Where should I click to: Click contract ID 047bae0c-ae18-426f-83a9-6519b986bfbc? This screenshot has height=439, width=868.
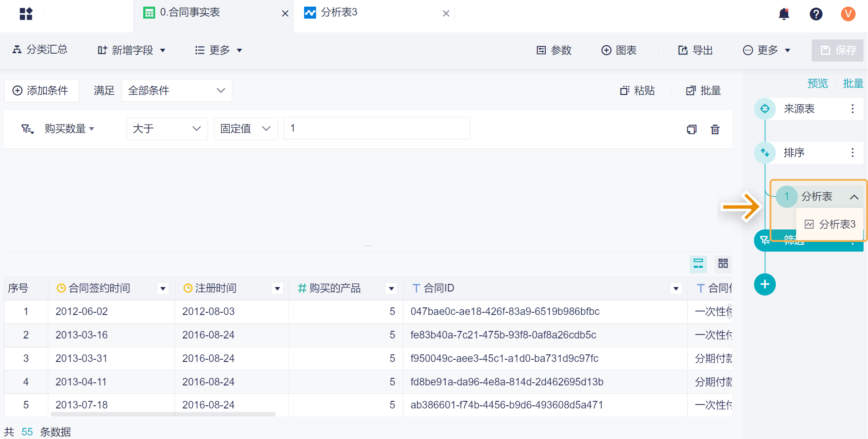coord(505,311)
